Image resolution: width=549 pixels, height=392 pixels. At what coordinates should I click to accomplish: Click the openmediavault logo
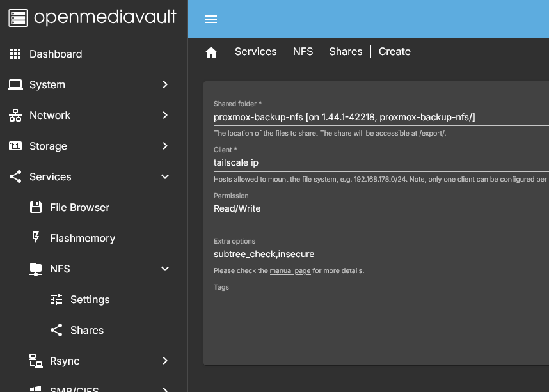point(93,18)
